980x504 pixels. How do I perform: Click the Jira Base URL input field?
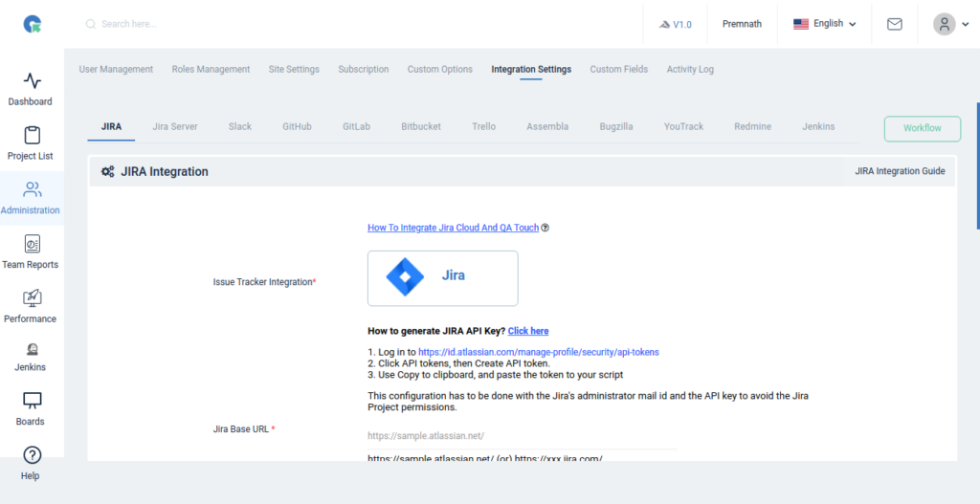coord(522,436)
